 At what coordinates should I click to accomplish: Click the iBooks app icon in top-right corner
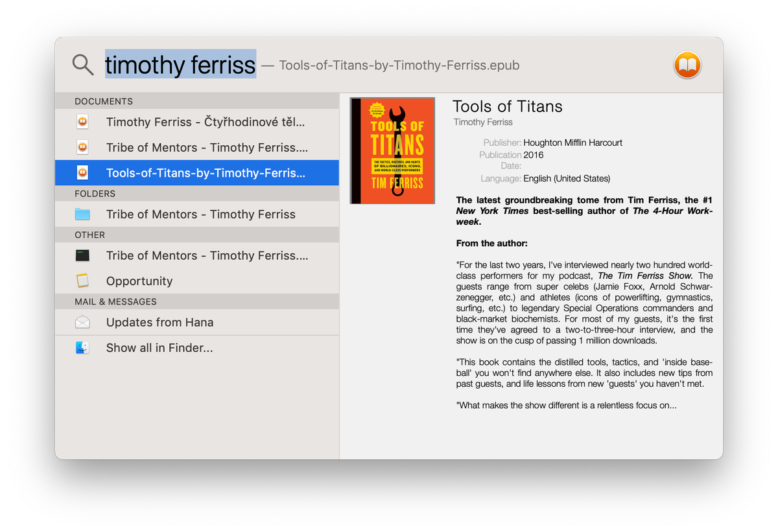coord(687,65)
